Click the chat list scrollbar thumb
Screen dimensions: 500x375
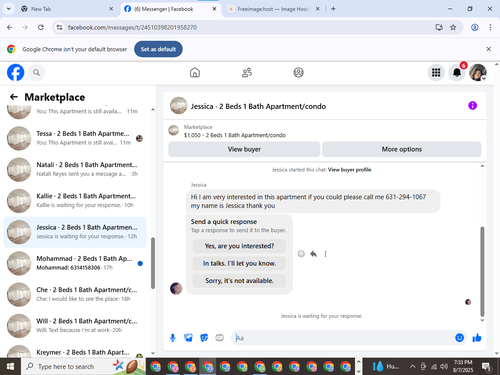[153, 263]
